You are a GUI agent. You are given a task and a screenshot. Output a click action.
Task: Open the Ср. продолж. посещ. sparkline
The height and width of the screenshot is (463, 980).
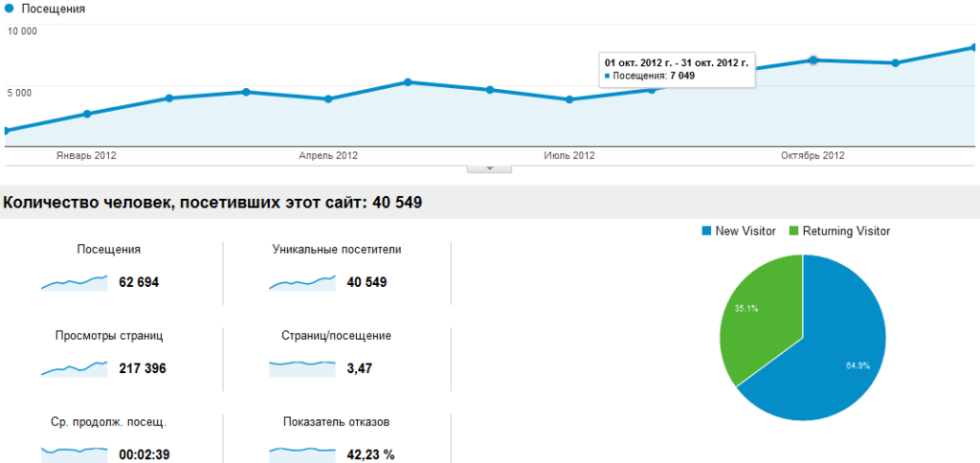click(75, 455)
